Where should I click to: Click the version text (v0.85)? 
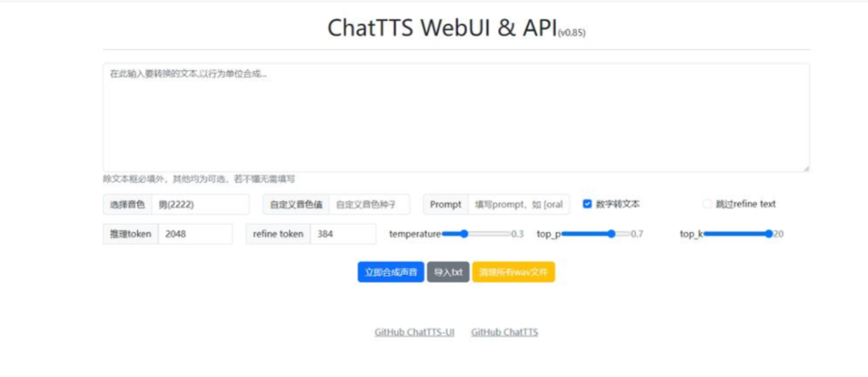571,33
